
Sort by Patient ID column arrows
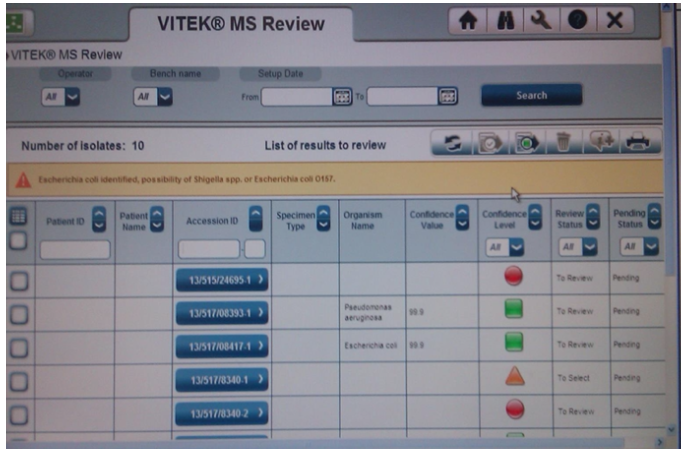[x=99, y=219]
